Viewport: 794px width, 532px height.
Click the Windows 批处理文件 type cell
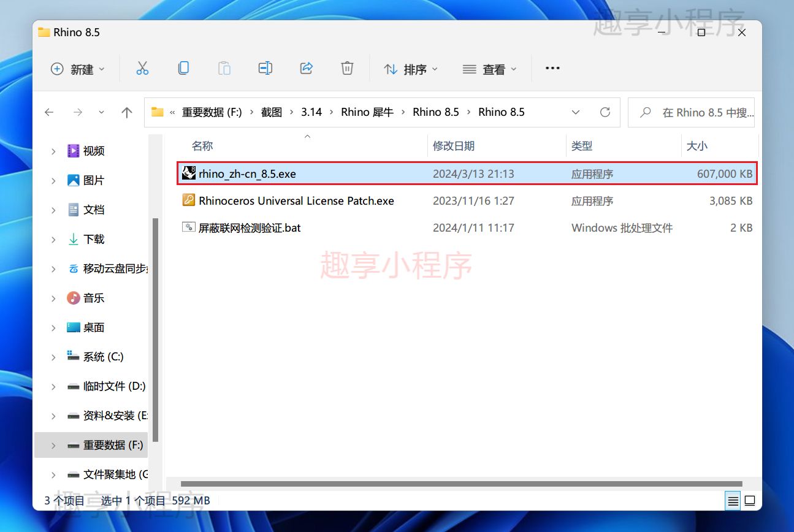[x=622, y=228]
